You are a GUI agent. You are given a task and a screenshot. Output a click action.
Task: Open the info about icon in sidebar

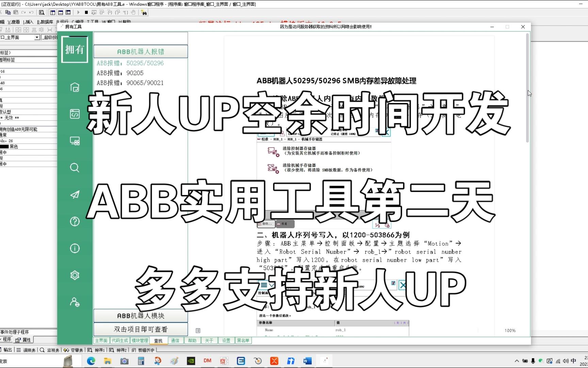(75, 248)
